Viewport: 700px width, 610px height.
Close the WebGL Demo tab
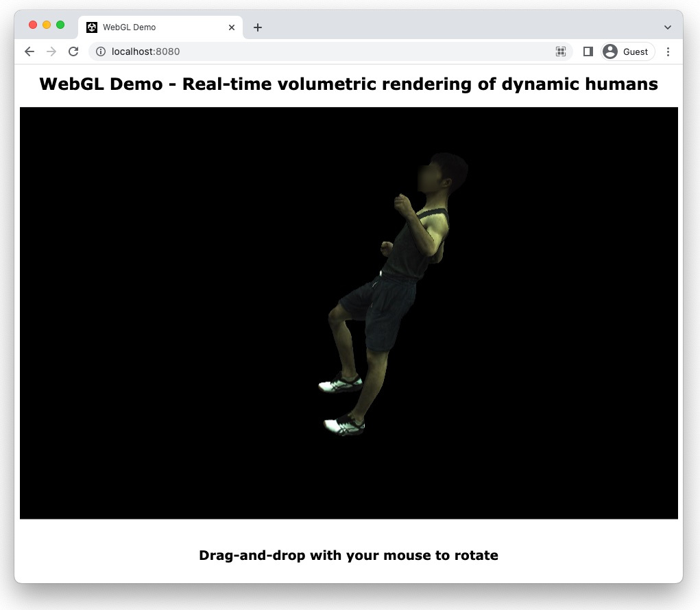[232, 27]
